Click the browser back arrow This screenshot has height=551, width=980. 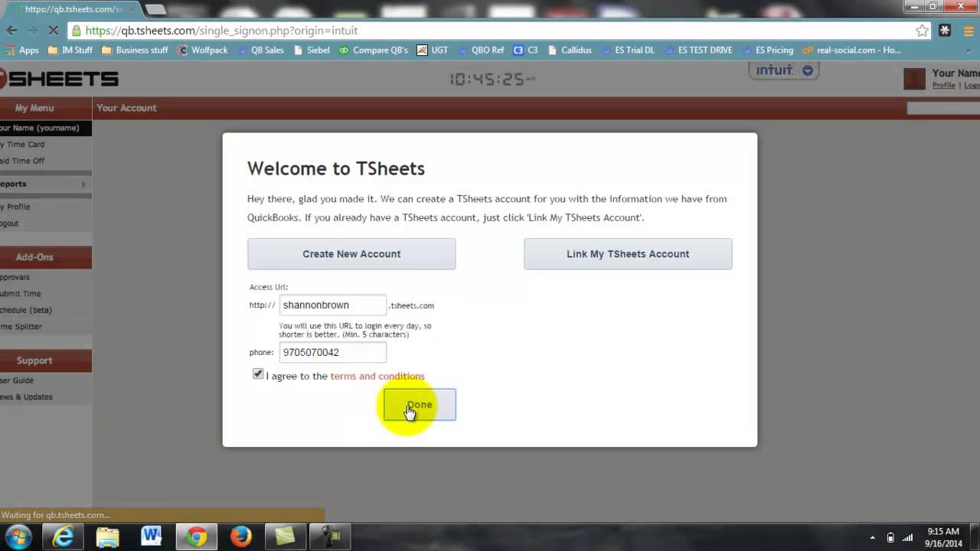point(11,31)
